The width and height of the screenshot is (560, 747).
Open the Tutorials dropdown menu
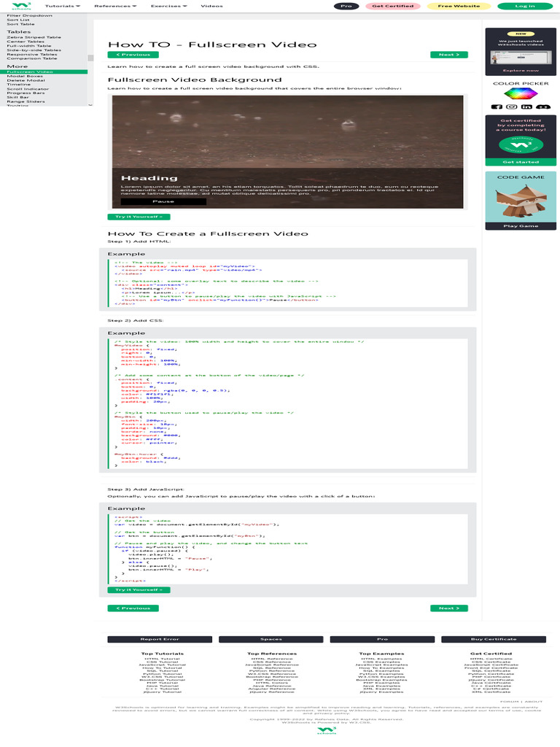tap(63, 6)
